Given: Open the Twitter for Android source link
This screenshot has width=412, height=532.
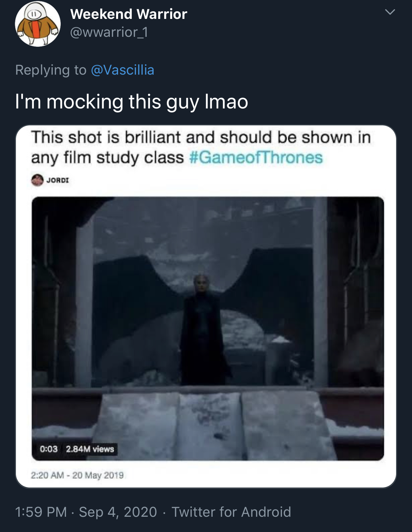Looking at the screenshot, I should click(231, 512).
